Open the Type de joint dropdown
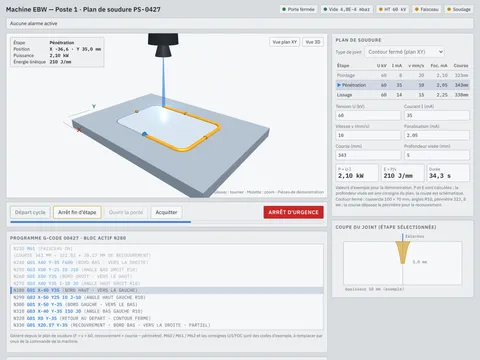 pyautogui.click(x=405, y=52)
